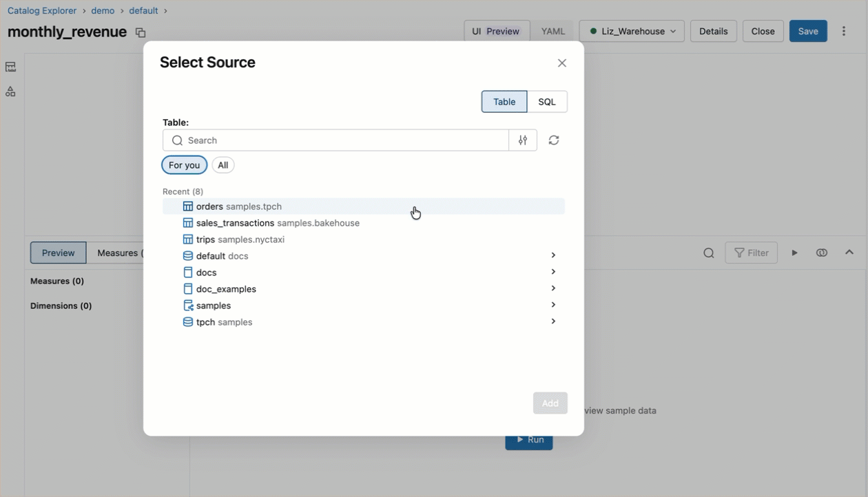This screenshot has height=497, width=868.
Task: Open the filter options icon beside search
Action: click(x=523, y=140)
